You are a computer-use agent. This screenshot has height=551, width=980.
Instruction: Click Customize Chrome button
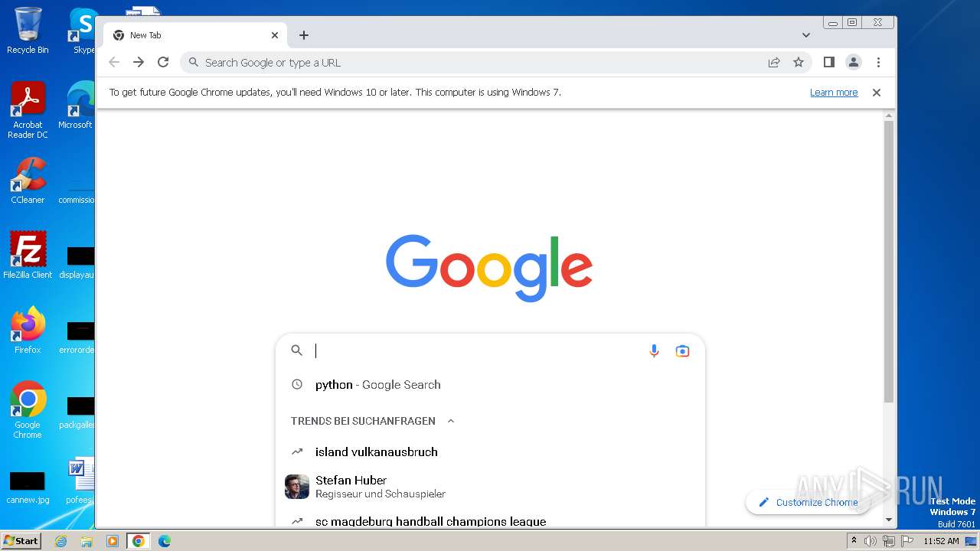808,502
